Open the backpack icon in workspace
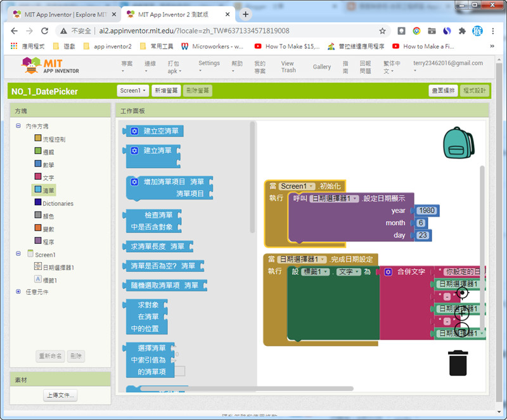Viewport: 507px width, 420px height. pos(458,143)
